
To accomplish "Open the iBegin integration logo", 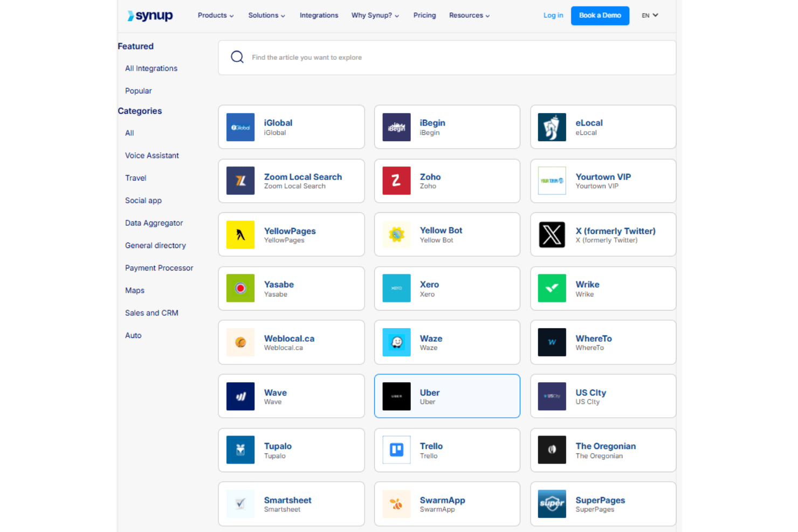I will point(396,127).
